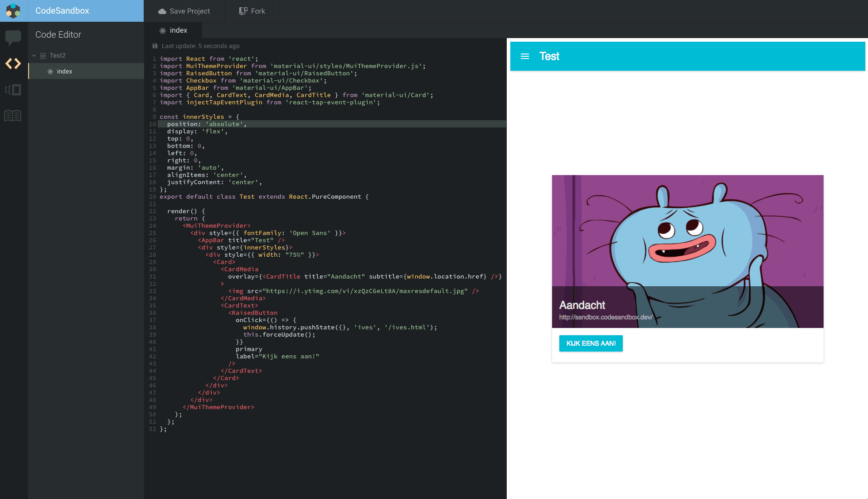Select the index file in the file tree

click(x=65, y=71)
